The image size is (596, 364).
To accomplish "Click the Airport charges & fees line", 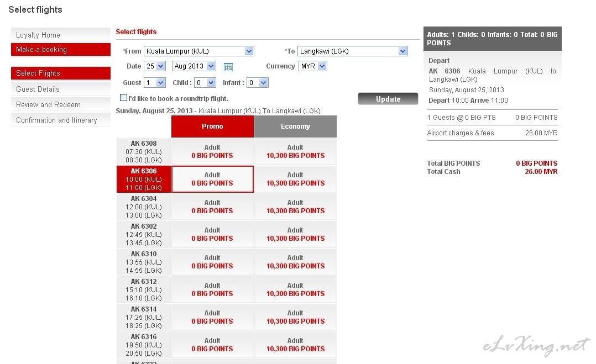I will [x=492, y=133].
